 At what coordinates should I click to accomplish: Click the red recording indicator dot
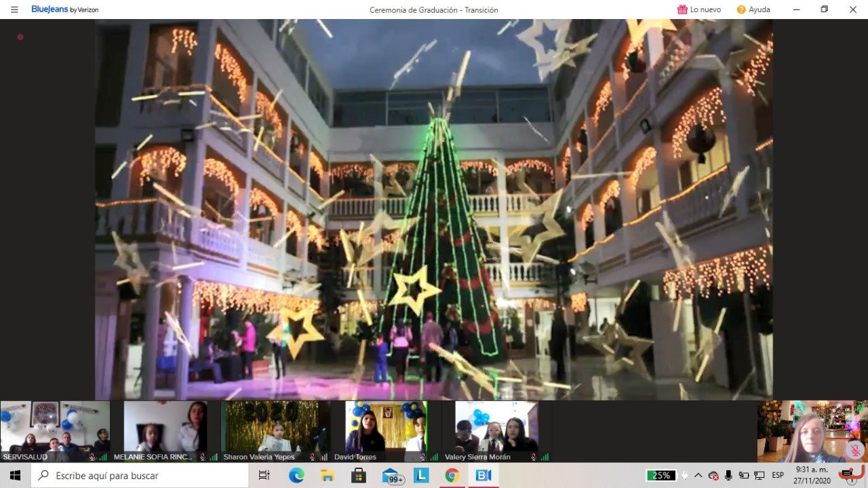(20, 37)
